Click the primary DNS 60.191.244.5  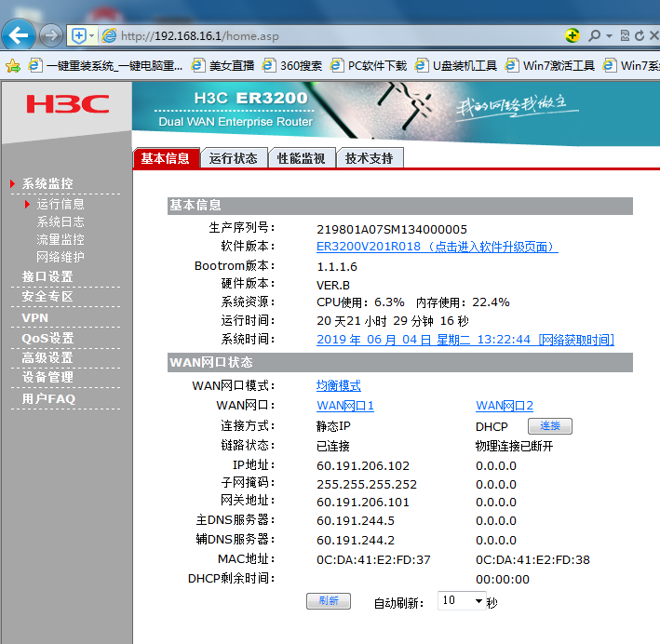coord(356,520)
